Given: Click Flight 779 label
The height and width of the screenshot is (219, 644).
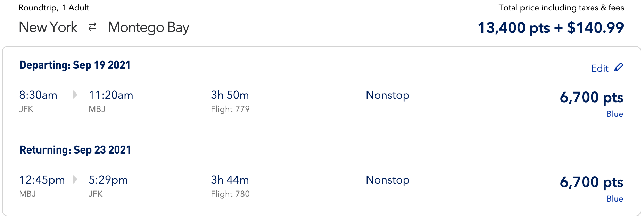Looking at the screenshot, I should [230, 109].
